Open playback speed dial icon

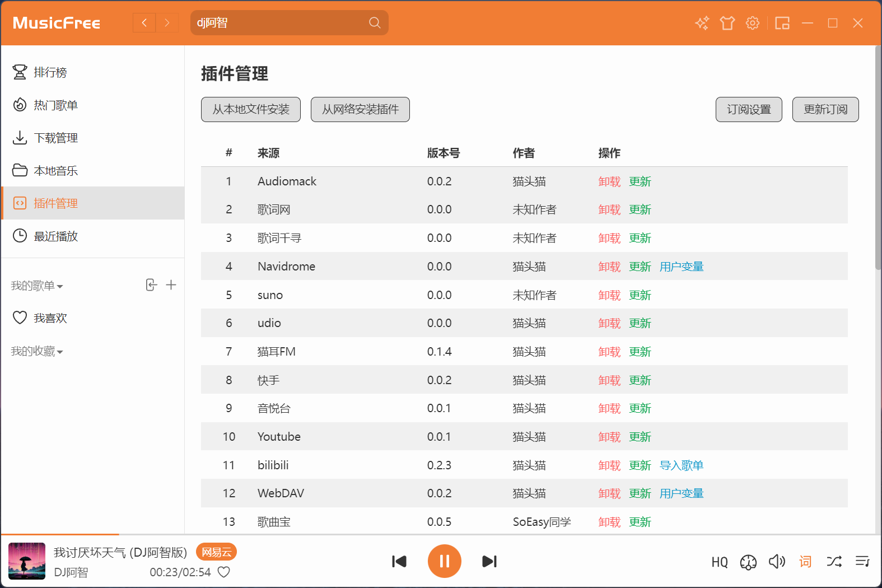coord(748,562)
